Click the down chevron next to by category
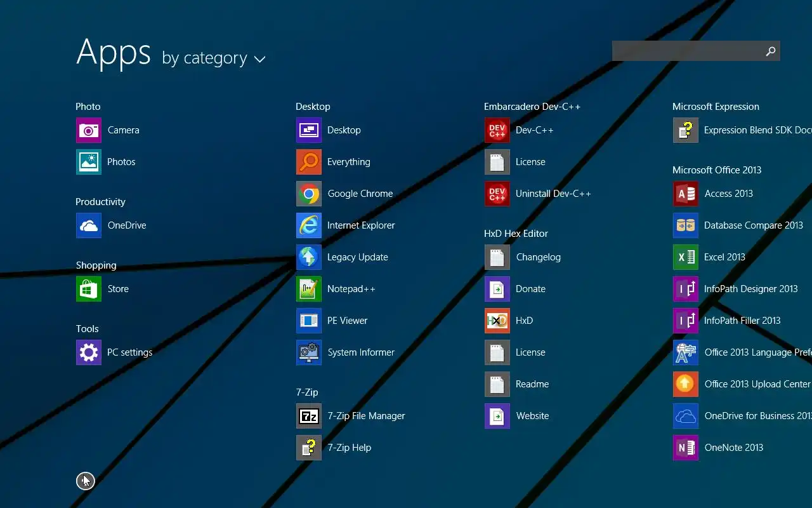 tap(259, 60)
